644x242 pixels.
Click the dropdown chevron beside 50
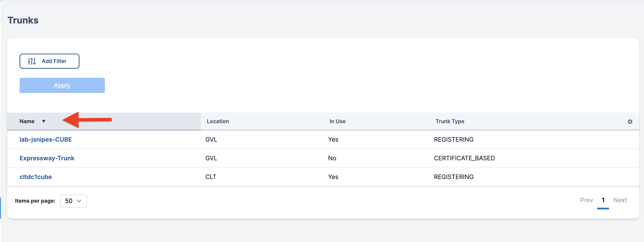pyautogui.click(x=79, y=201)
